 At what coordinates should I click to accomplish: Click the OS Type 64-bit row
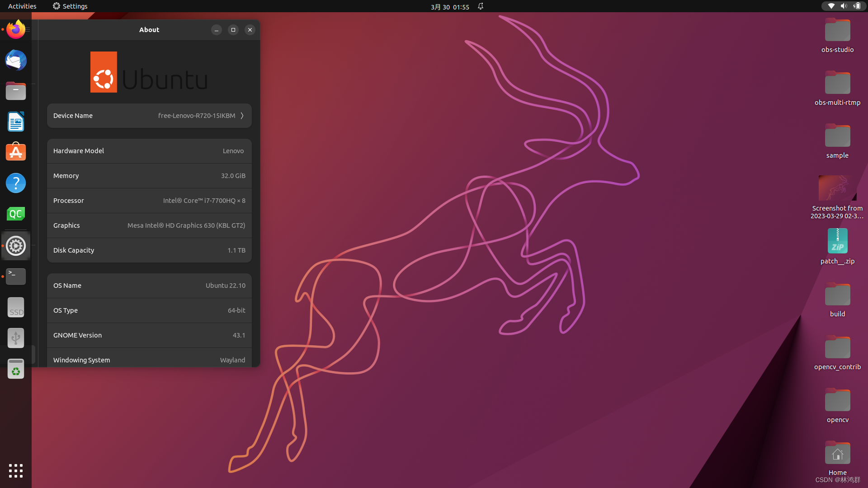(x=149, y=310)
